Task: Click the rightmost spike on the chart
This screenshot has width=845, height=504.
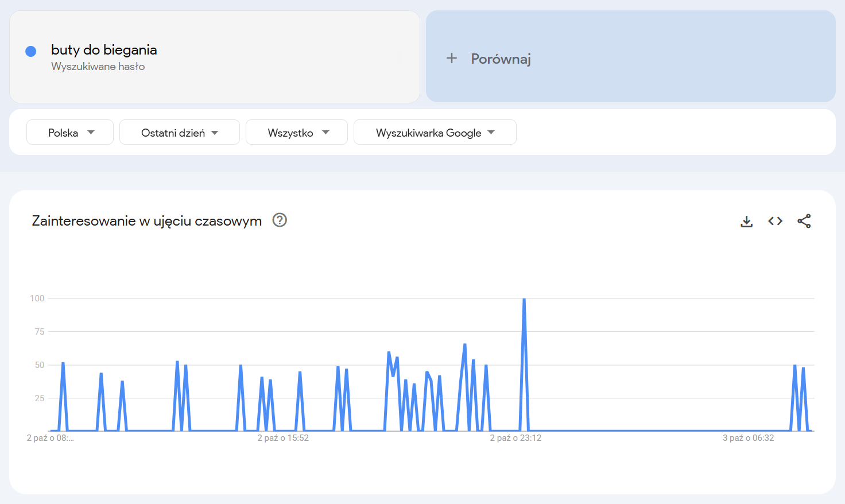Action: pyautogui.click(x=803, y=369)
